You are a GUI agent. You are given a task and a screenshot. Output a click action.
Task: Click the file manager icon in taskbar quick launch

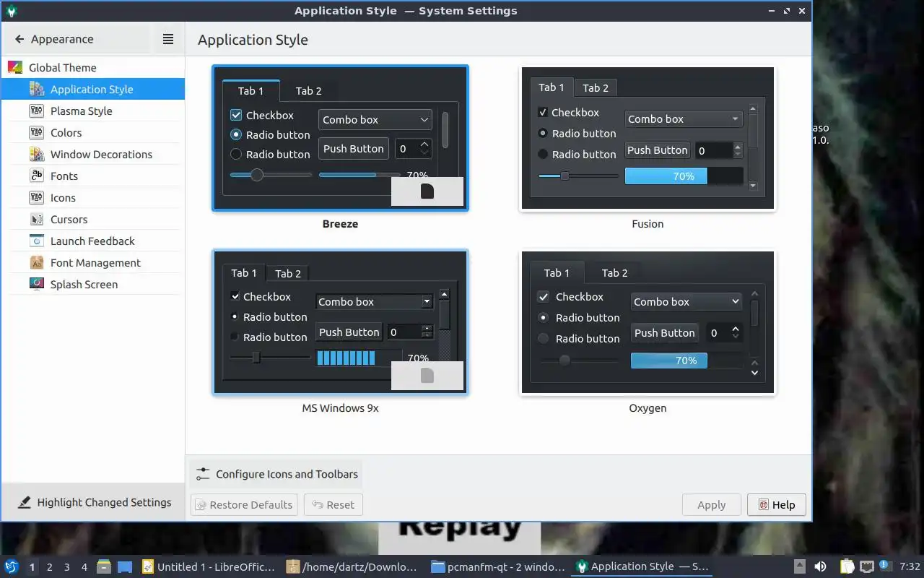point(104,566)
